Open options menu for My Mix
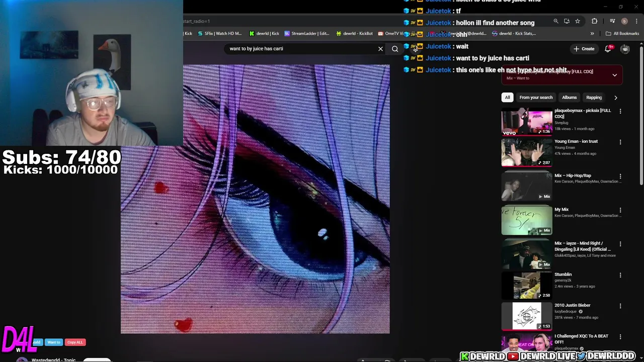644x362 pixels. tap(620, 210)
